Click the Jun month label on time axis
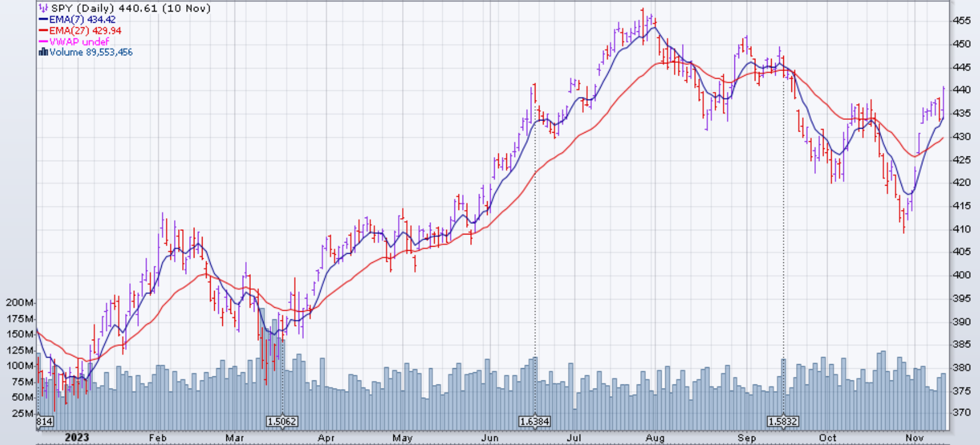The height and width of the screenshot is (445, 980). [x=490, y=437]
